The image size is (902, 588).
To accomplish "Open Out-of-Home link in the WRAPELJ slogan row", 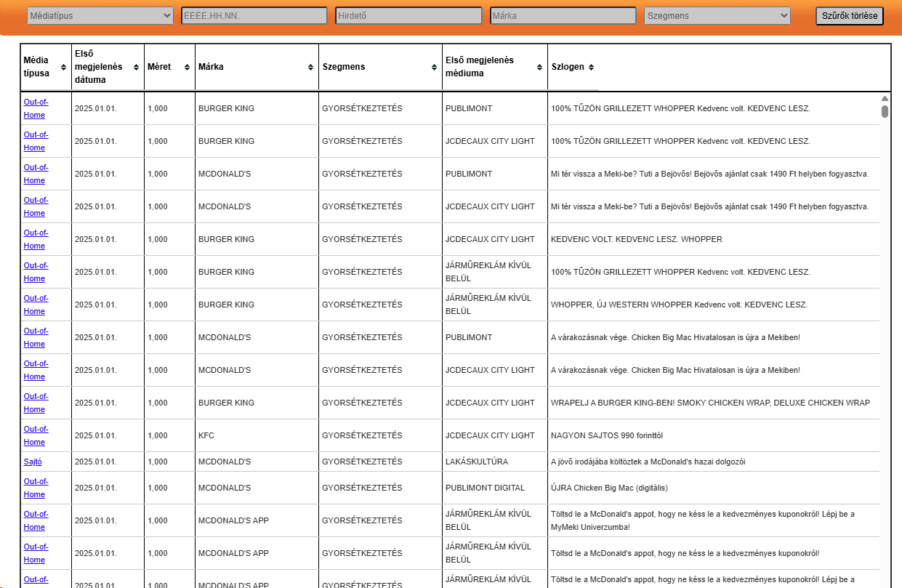I will pos(36,403).
